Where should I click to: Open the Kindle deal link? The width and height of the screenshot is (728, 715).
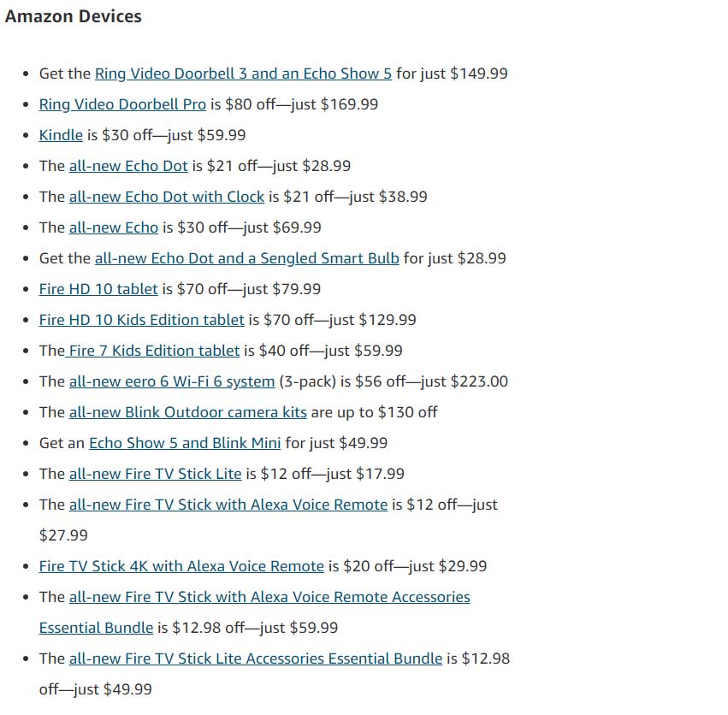tap(61, 135)
